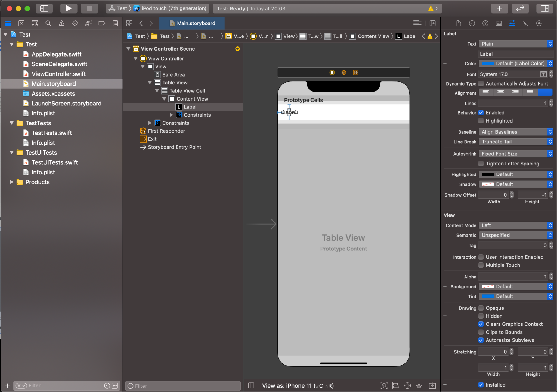Uncheck Clears Graphics Context

[481, 324]
